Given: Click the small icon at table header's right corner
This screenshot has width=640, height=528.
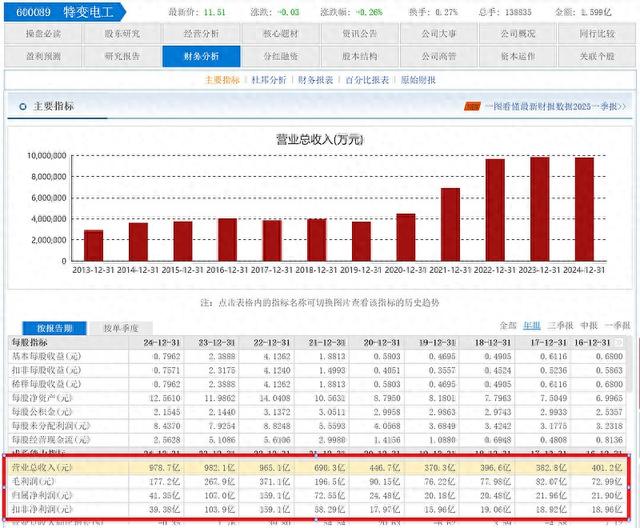Looking at the screenshot, I should click(x=619, y=342).
